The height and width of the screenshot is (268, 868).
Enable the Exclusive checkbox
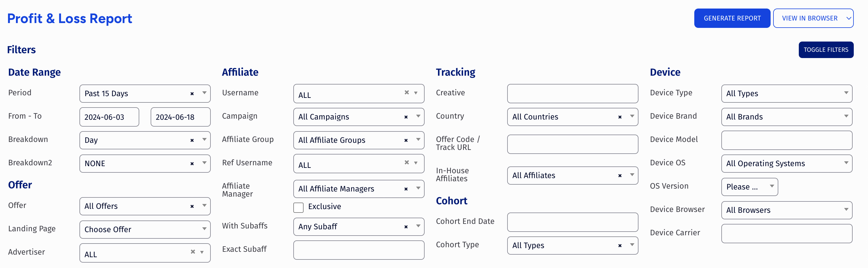[x=298, y=207]
